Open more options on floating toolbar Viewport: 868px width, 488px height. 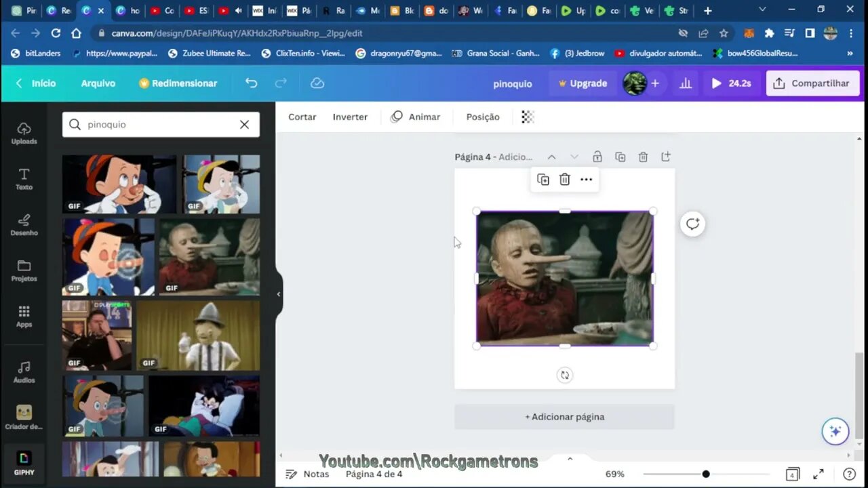pos(587,180)
